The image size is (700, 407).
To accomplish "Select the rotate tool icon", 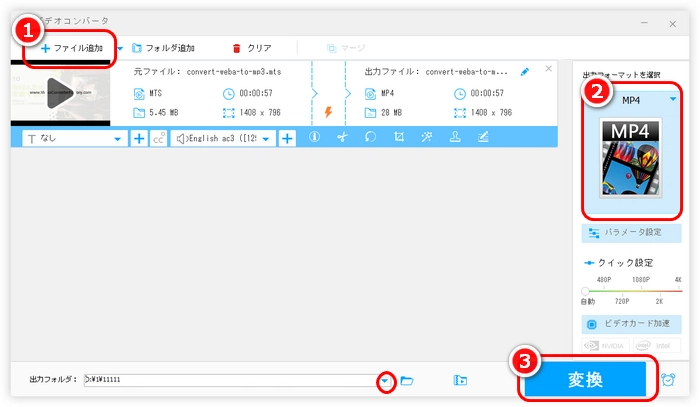I will [x=370, y=139].
